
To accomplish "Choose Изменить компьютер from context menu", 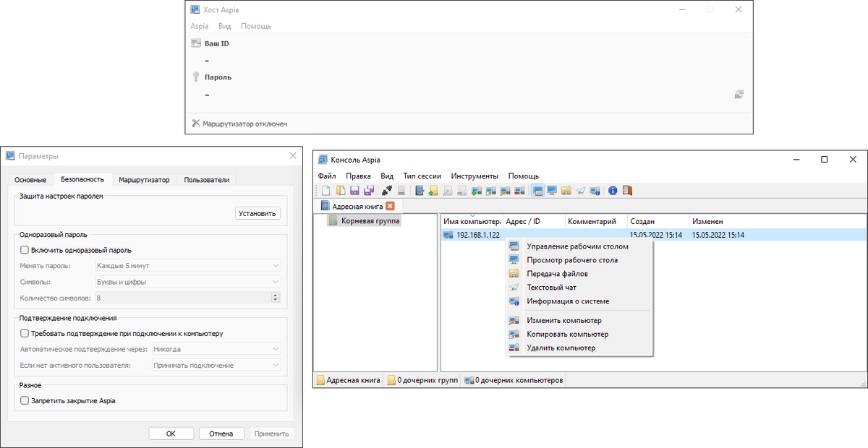I will coord(579,320).
